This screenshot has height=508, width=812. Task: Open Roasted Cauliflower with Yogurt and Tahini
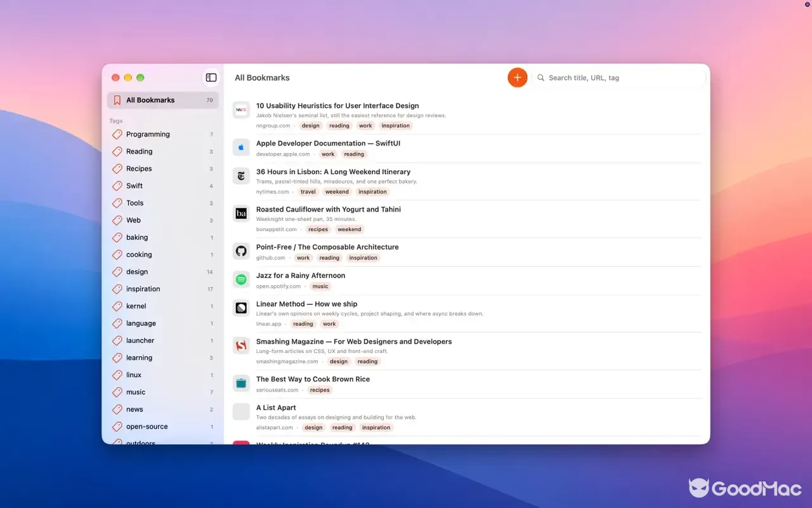(329, 210)
